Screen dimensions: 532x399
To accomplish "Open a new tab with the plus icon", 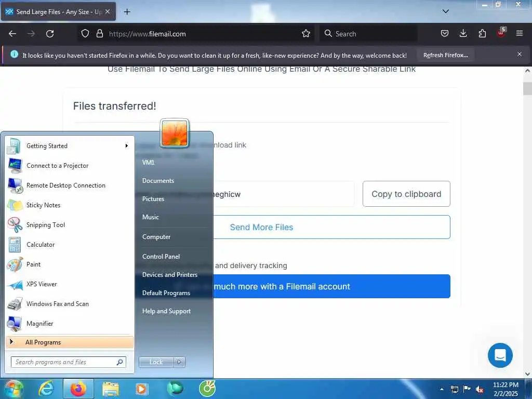I will pyautogui.click(x=127, y=12).
